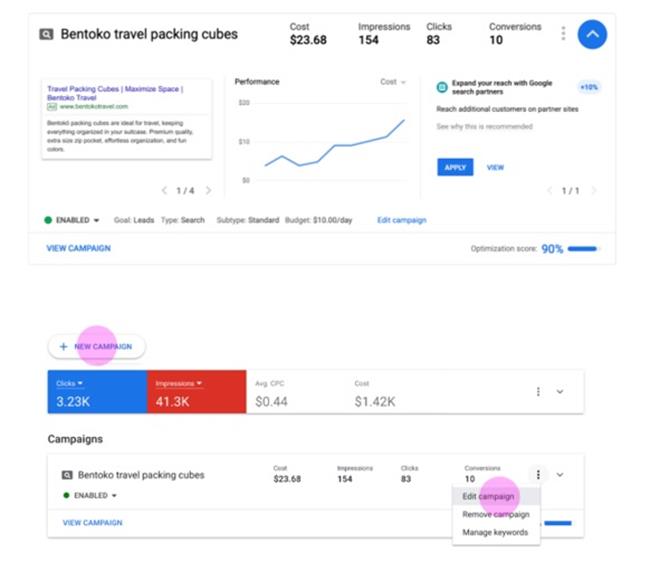This screenshot has height=581, width=650.
Task: Click VIEW CAMPAIGN link in top card
Action: (78, 248)
